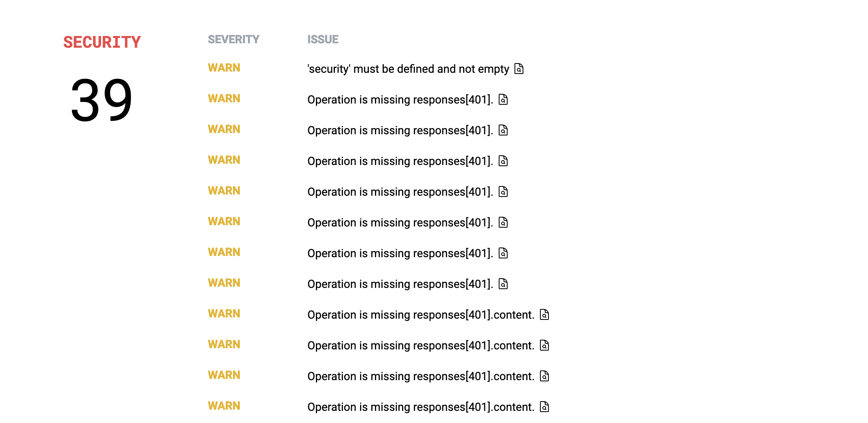Click file-search icon on fifth responses[401] issue
Image resolution: width=868 pixels, height=423 pixels.
(x=503, y=222)
